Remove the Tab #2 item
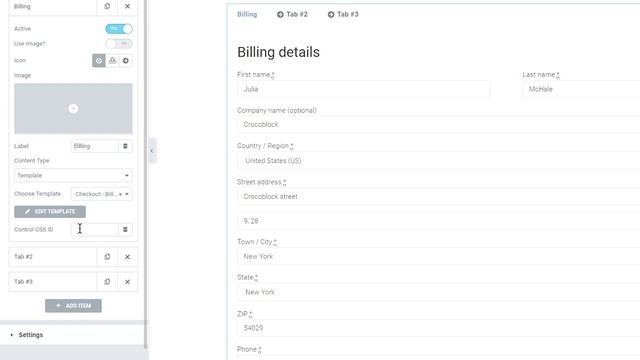Image resolution: width=640 pixels, height=360 pixels. (127, 257)
